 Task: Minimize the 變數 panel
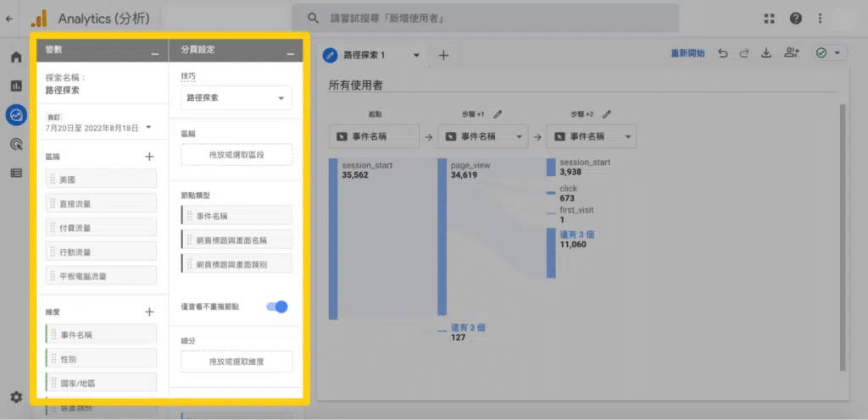click(x=155, y=53)
